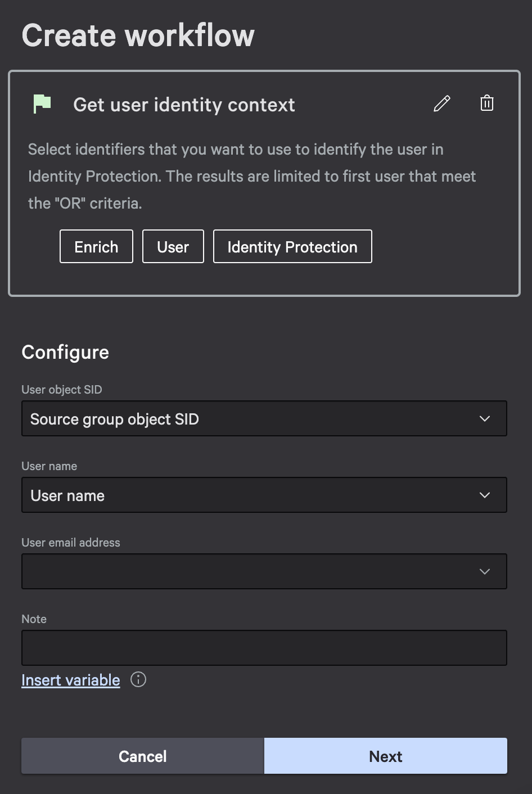The width and height of the screenshot is (532, 794).
Task: Open the User name dropdown chevron
Action: point(484,495)
